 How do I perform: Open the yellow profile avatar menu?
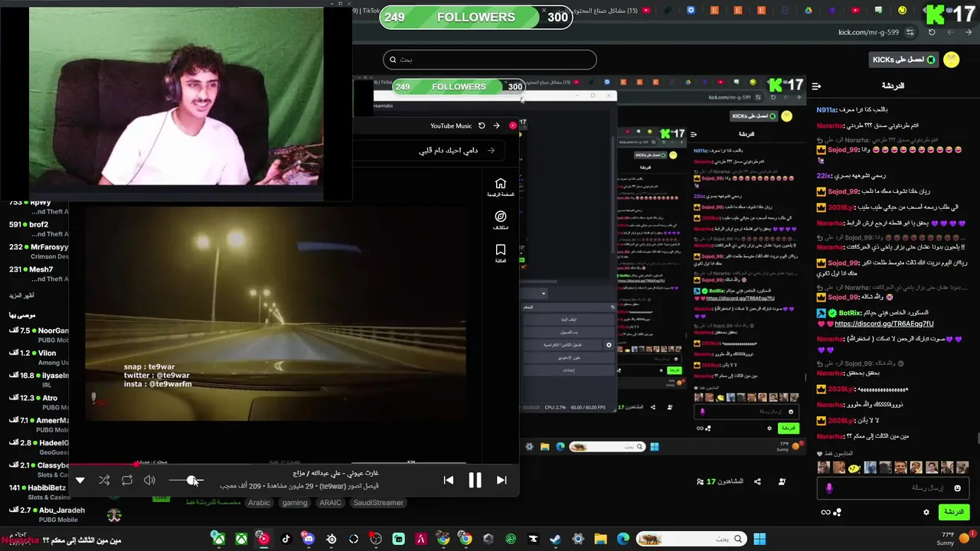coord(952,60)
